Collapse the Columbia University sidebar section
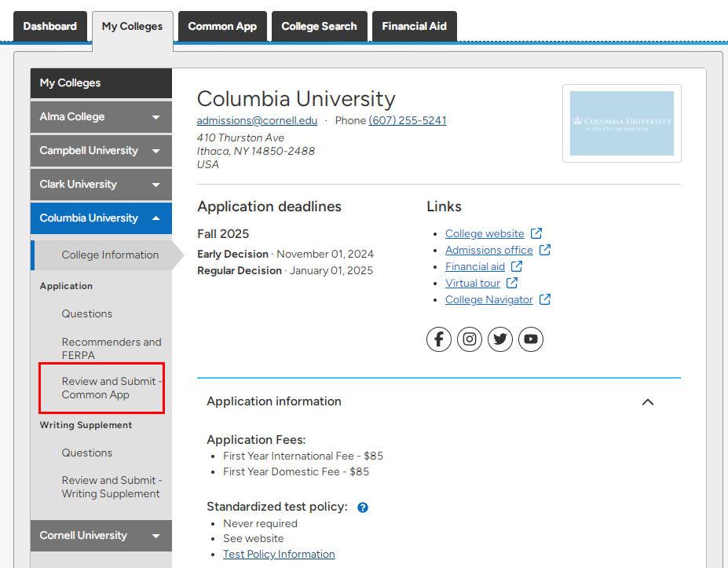This screenshot has height=568, width=728. (101, 218)
